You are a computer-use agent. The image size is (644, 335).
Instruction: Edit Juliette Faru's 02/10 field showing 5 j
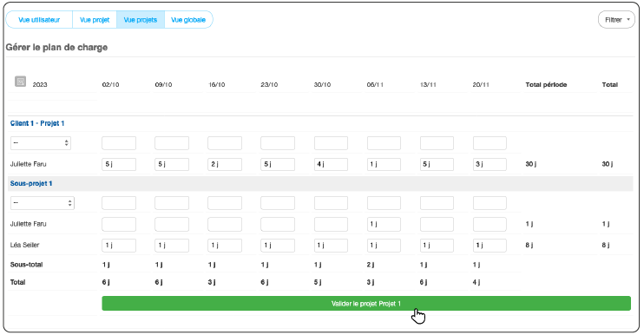119,164
